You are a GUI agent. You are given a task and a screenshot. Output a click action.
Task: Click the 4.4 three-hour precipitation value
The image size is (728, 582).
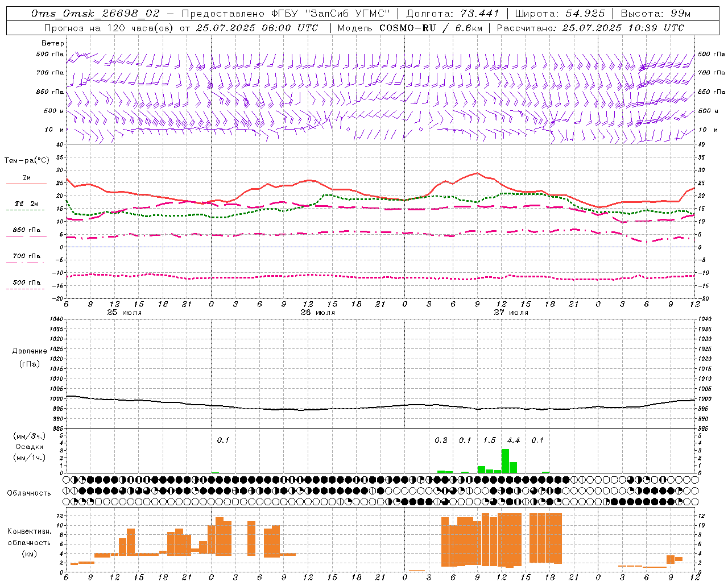click(x=514, y=440)
